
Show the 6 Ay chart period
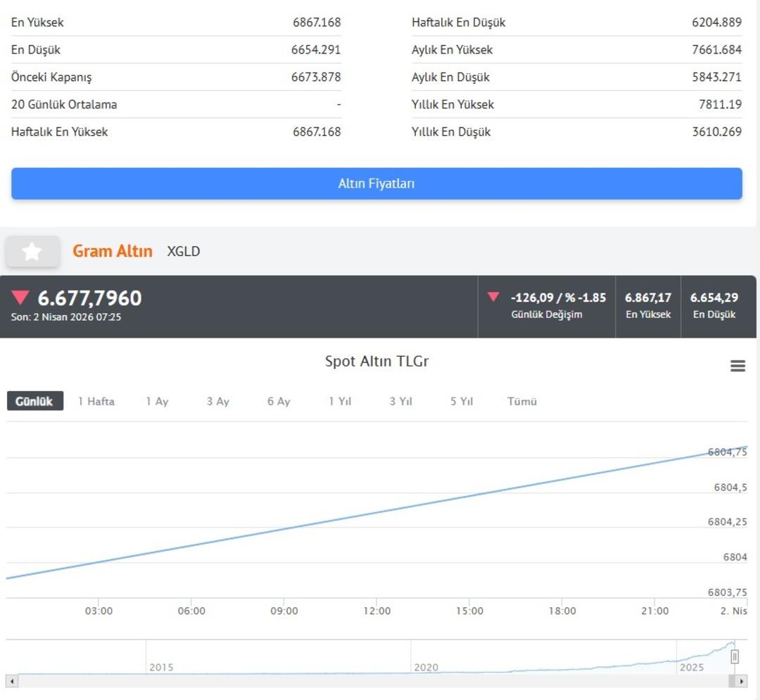(279, 401)
